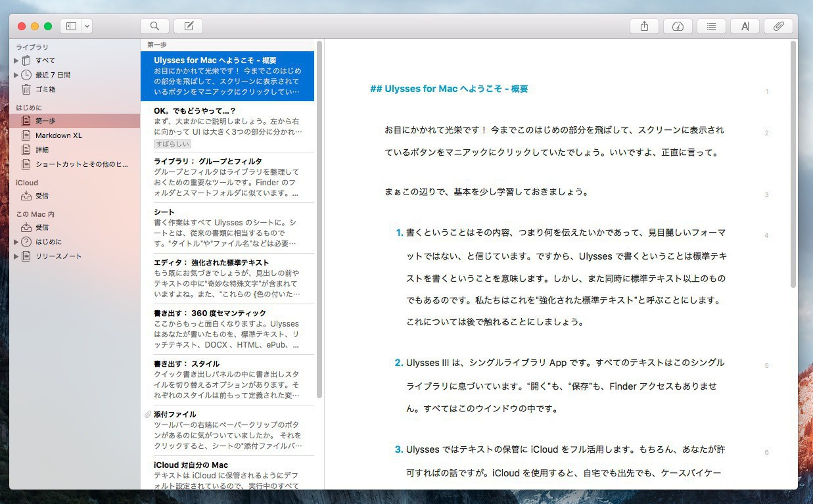The height and width of the screenshot is (504, 813).
Task: Expand the 最近 7 日間 filter
Action: [16, 75]
